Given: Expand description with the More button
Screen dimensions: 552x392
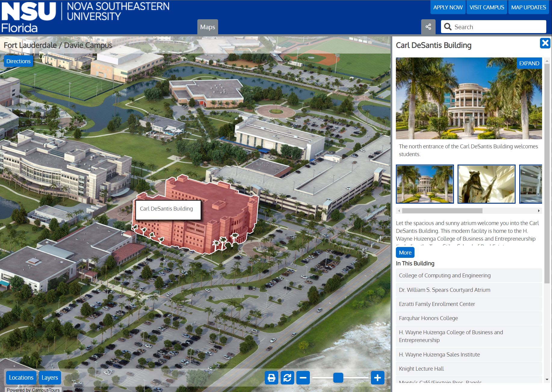Looking at the screenshot, I should coord(405,253).
